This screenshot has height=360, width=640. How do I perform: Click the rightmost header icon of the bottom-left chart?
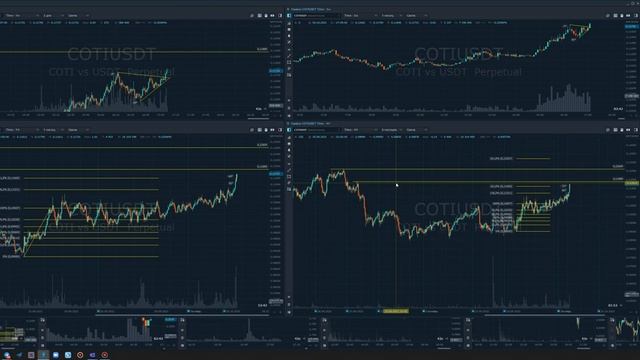[280, 130]
